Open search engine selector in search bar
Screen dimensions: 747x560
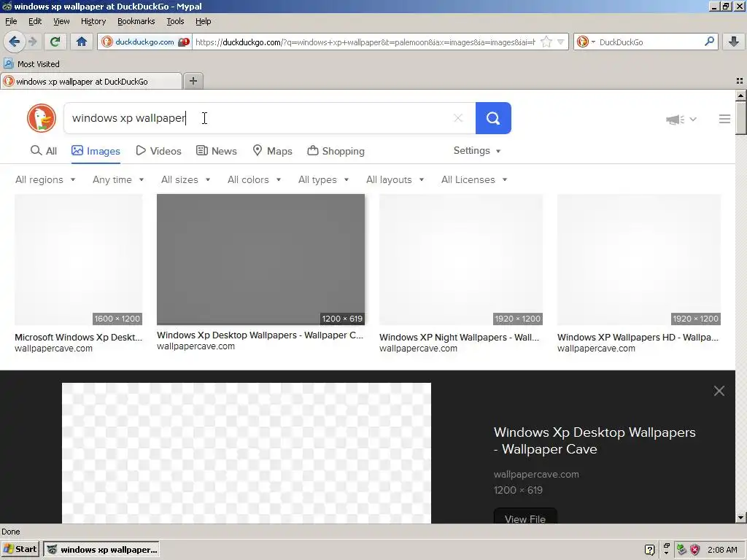(x=586, y=42)
